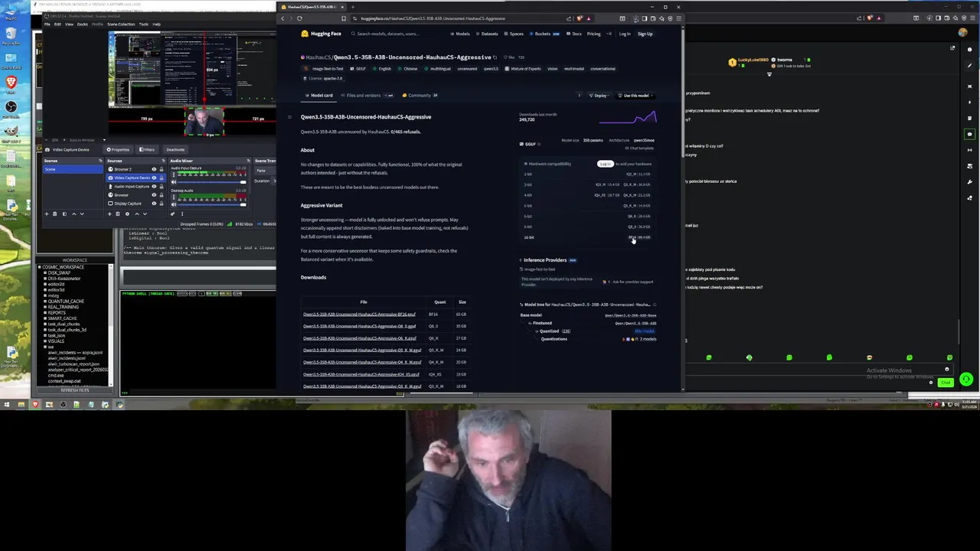Click Deactivate in the OBS source toolbar
980x551 pixels.
click(x=175, y=149)
